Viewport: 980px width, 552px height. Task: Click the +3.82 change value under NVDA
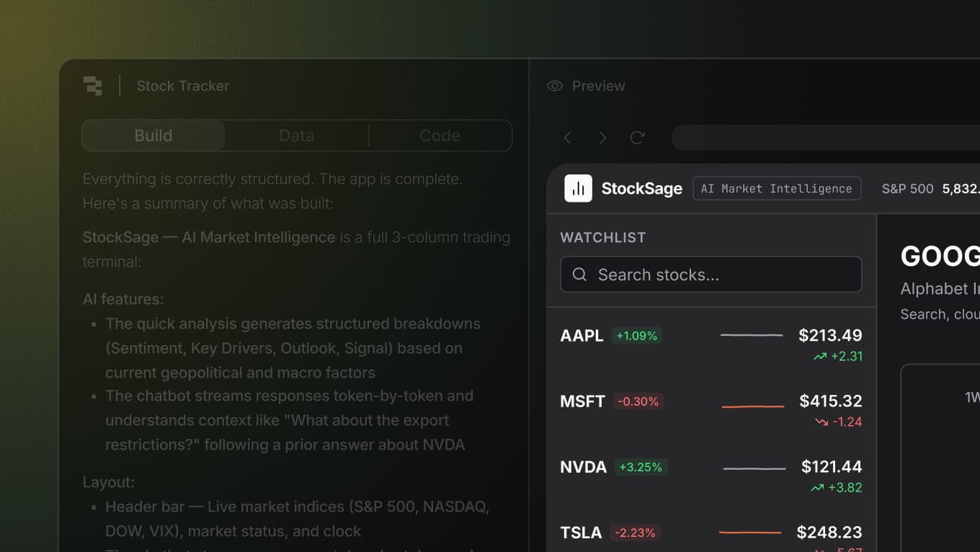(845, 487)
